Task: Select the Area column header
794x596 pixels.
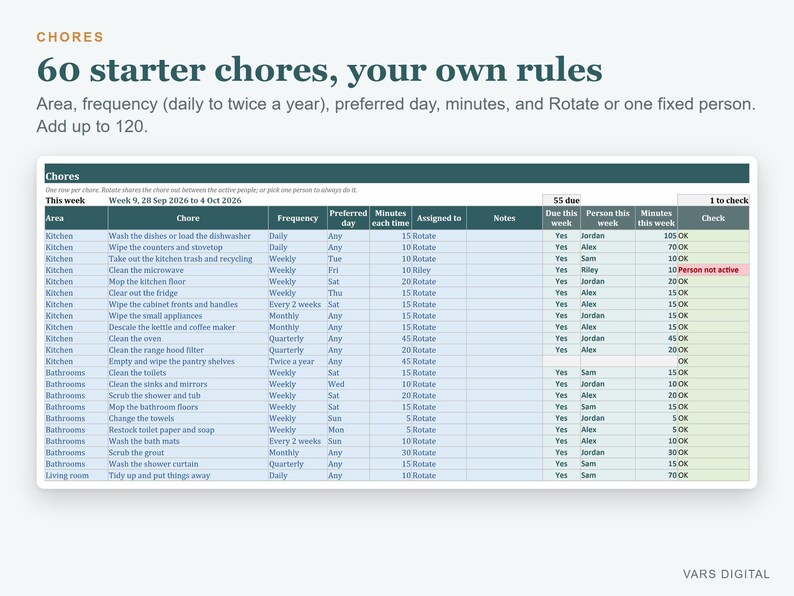Action: click(x=76, y=218)
